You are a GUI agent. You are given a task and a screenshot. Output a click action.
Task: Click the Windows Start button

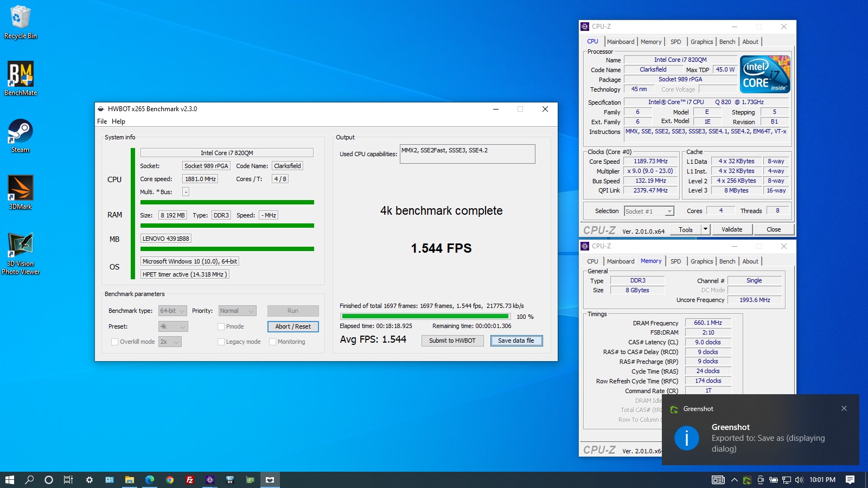tap(9, 480)
